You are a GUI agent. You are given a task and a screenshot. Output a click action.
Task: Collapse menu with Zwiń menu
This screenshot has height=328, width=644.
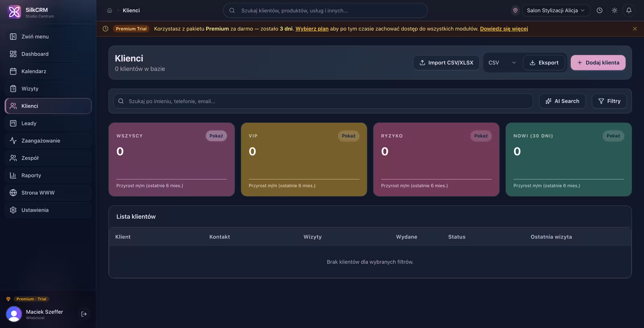pos(48,37)
